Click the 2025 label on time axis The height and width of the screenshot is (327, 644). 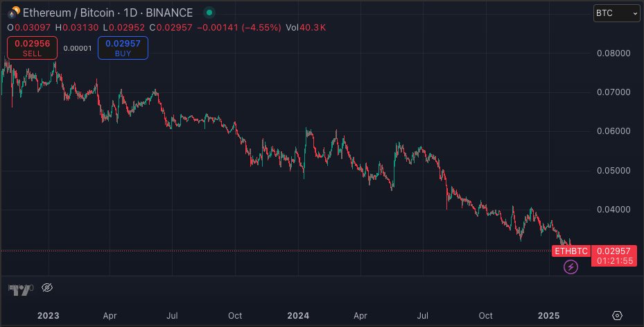(x=549, y=316)
